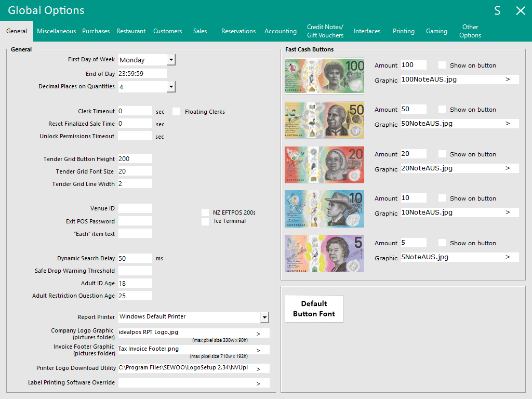Browse for Printer Logo Download Utility path

pyautogui.click(x=258, y=368)
